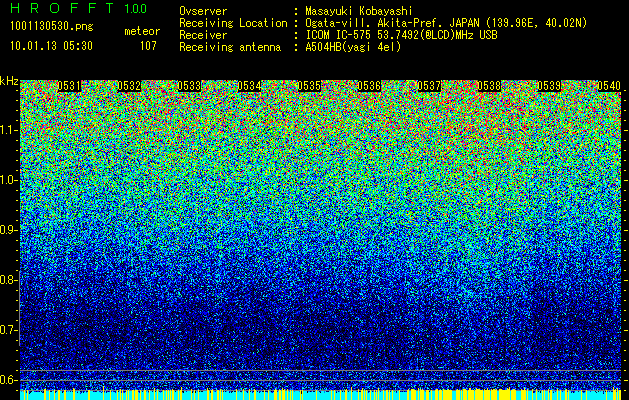Image resolution: width=629 pixels, height=400 pixels.
Task: Click the 0533 time marker
Action: [189, 86]
